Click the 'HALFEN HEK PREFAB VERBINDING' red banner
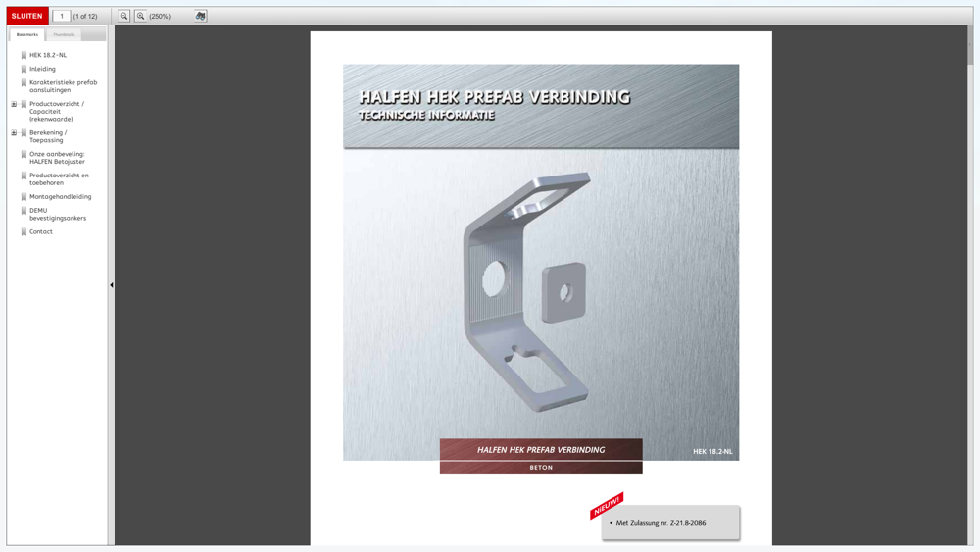Screen dimensions: 980x552 pos(541,449)
